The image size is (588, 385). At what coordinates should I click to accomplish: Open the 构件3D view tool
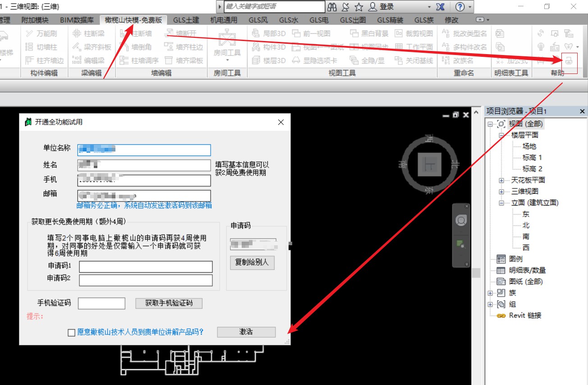pyautogui.click(x=269, y=47)
